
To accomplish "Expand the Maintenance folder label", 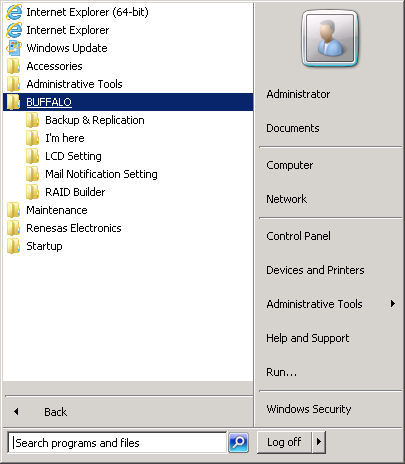I will [57, 210].
